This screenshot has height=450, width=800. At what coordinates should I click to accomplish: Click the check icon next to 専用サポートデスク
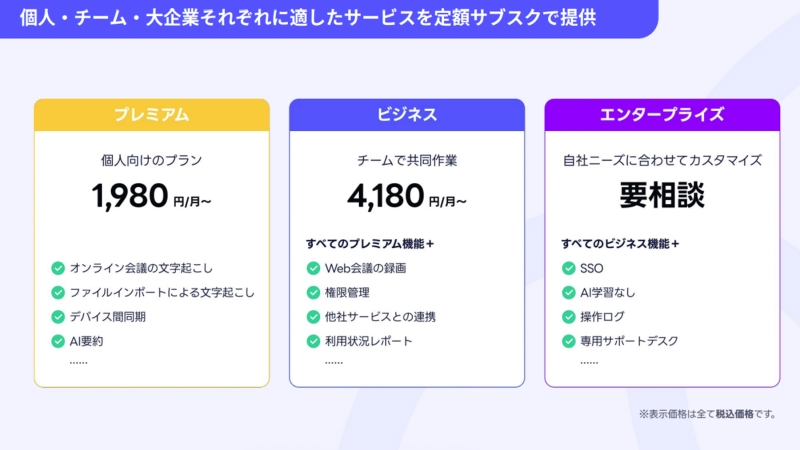click(x=568, y=342)
